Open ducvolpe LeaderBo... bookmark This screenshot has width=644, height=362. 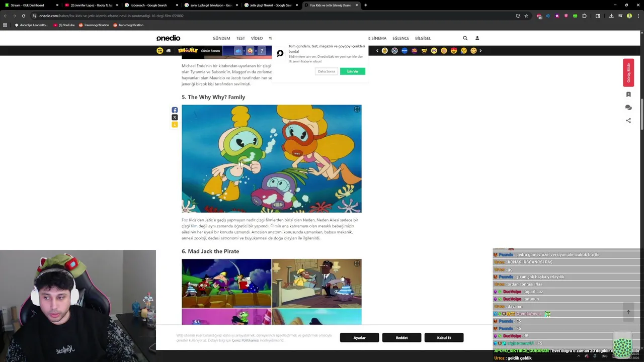tap(31, 25)
